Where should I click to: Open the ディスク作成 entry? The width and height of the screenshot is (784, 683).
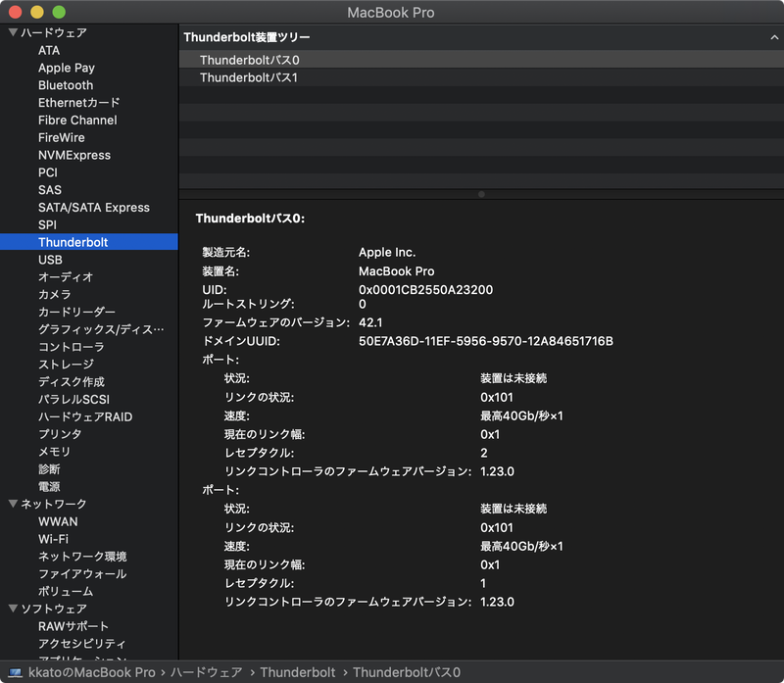[72, 382]
